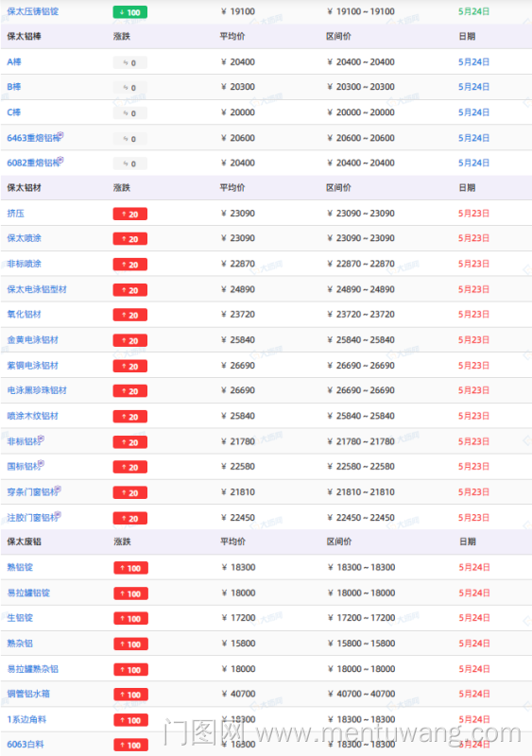532x756 pixels.
Task: Click the 保太废铝 section header
Action: 25,541
